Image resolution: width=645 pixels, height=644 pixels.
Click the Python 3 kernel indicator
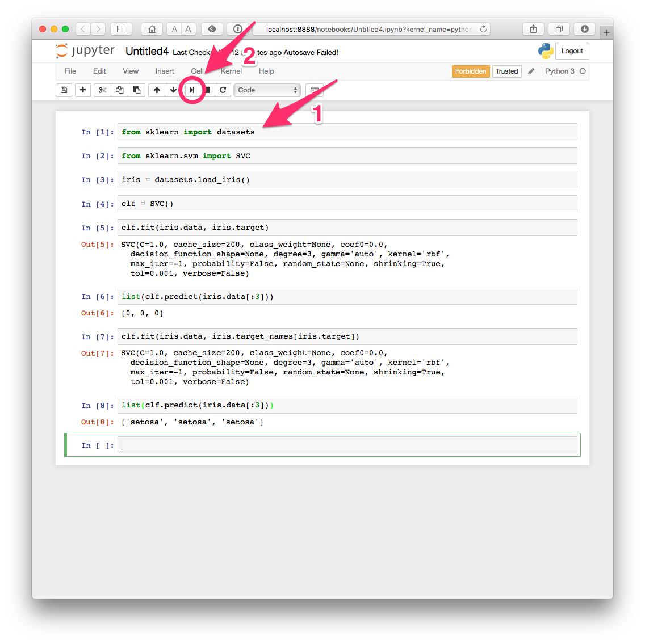561,71
